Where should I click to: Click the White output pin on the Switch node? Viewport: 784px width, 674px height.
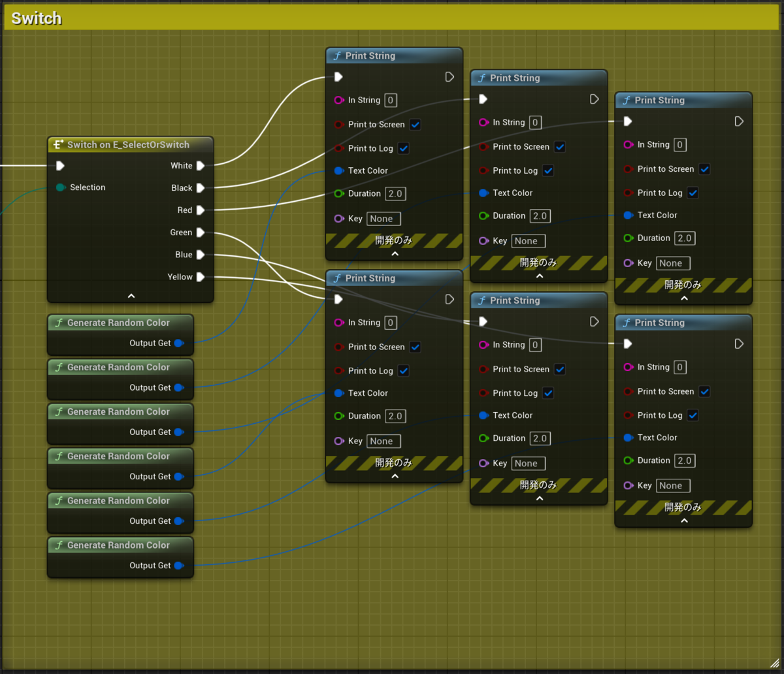click(x=199, y=165)
